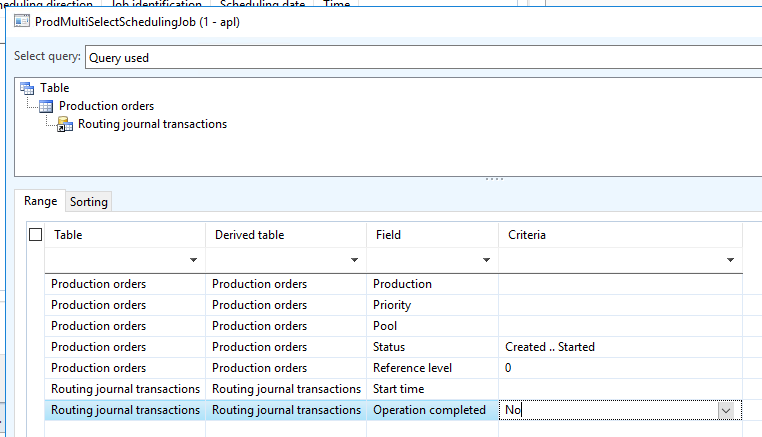Toggle the select-all rows checkbox
The height and width of the screenshot is (437, 762).
tap(35, 235)
